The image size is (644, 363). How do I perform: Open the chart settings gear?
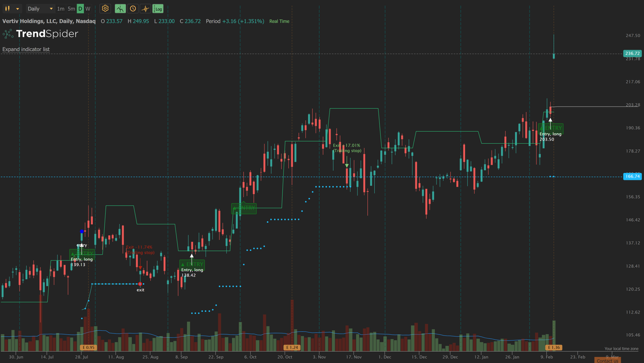click(x=105, y=9)
